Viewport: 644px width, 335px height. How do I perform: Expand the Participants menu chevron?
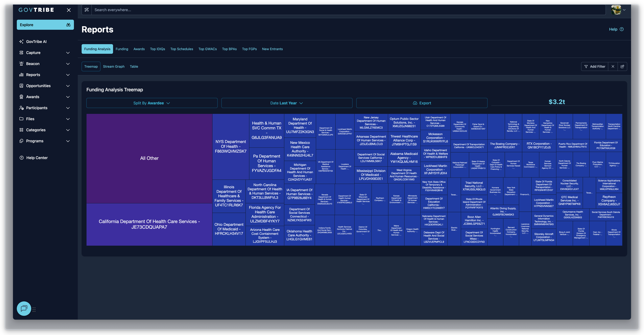[x=68, y=108]
